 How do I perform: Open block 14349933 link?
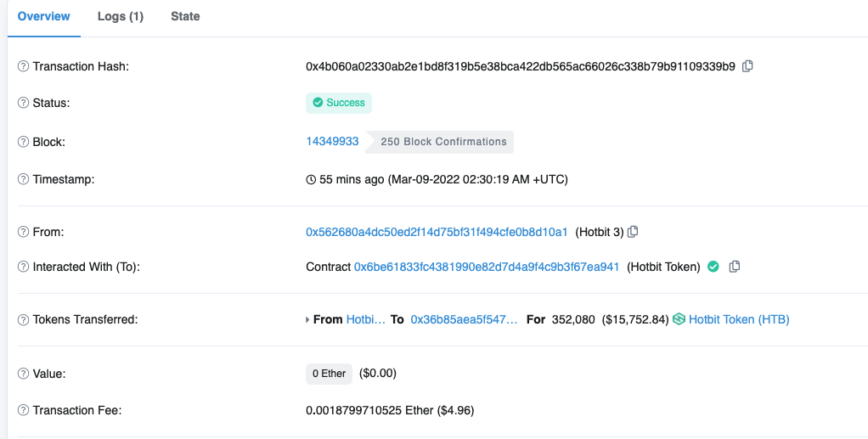(332, 141)
